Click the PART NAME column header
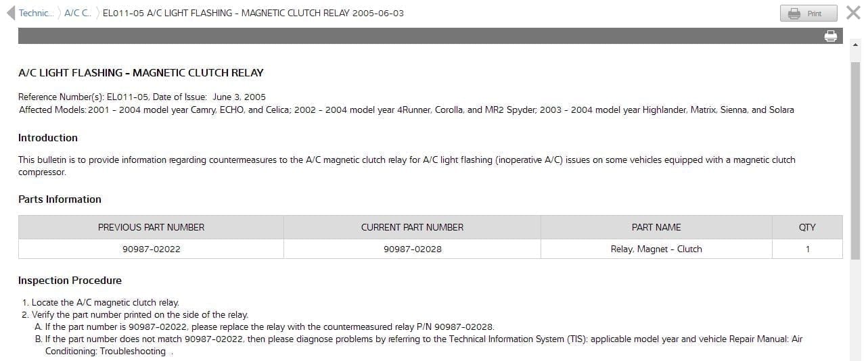 tap(656, 227)
